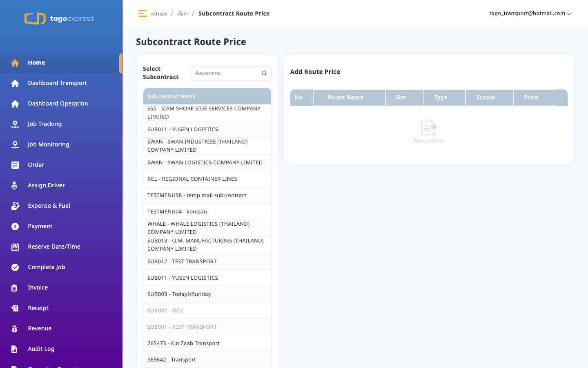Click the Expense & Fuel icon
The image size is (588, 368).
coord(15,206)
